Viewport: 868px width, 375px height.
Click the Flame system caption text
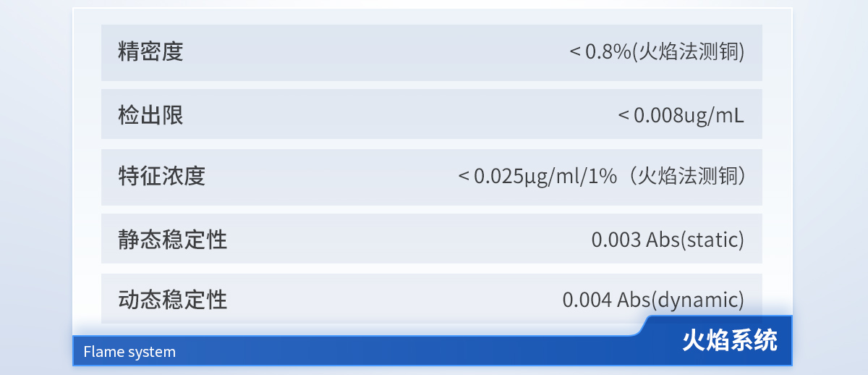point(129,353)
